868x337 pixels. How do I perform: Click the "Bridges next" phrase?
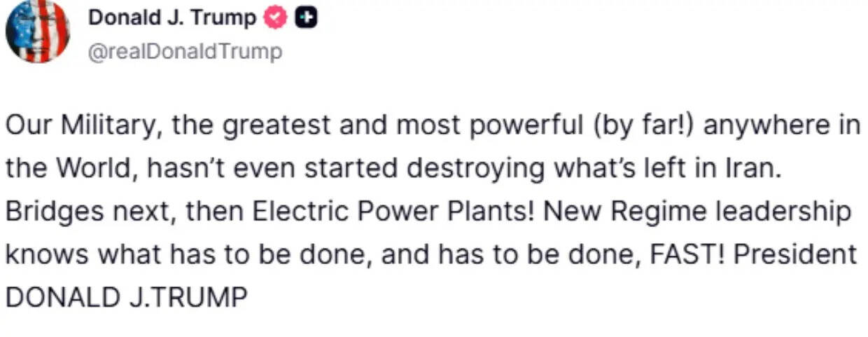pyautogui.click(x=87, y=212)
